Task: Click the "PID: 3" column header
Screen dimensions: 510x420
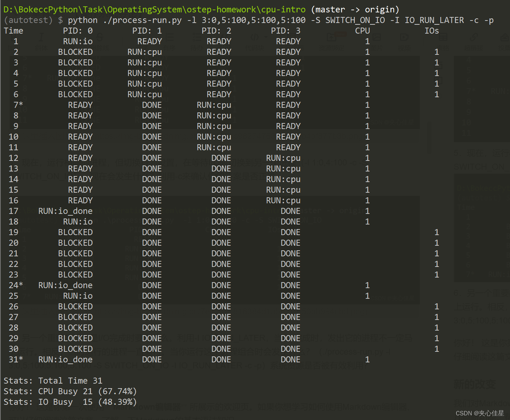Action: tap(286, 31)
